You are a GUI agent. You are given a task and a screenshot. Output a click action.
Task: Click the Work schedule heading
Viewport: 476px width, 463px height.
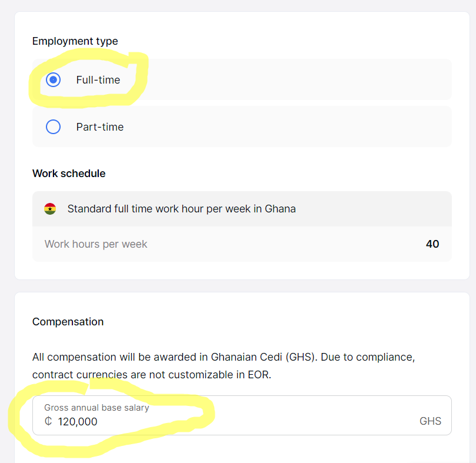pos(69,174)
